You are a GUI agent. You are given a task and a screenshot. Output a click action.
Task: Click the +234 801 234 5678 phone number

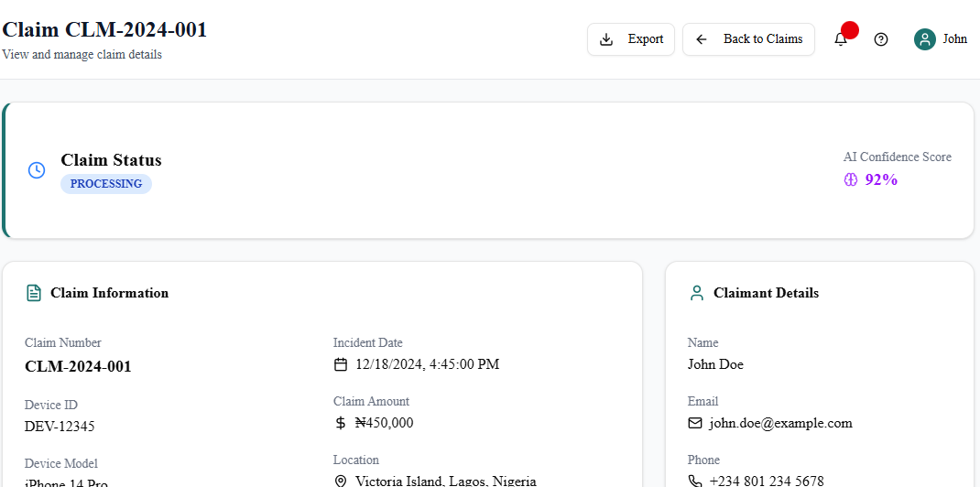[x=766, y=481]
